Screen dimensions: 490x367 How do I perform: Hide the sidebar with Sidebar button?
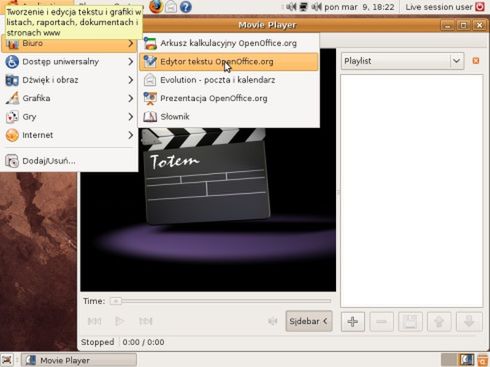pyautogui.click(x=309, y=321)
